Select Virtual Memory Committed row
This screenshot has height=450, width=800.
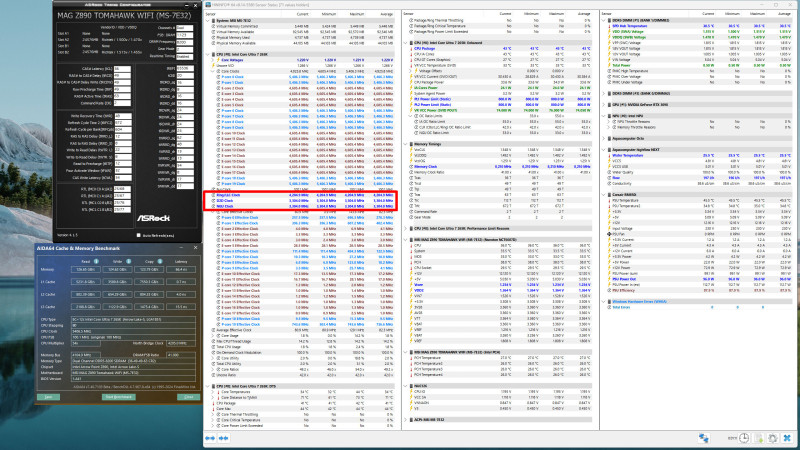301,26
